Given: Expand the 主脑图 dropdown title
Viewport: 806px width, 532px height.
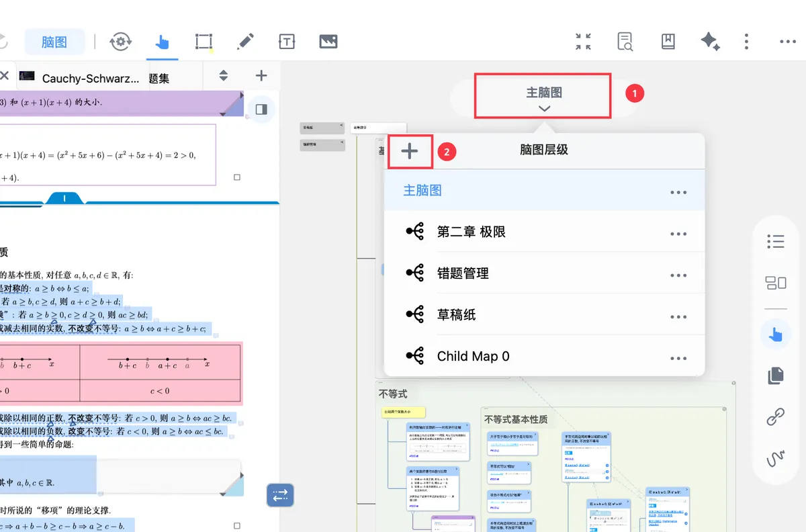Looking at the screenshot, I should (543, 97).
